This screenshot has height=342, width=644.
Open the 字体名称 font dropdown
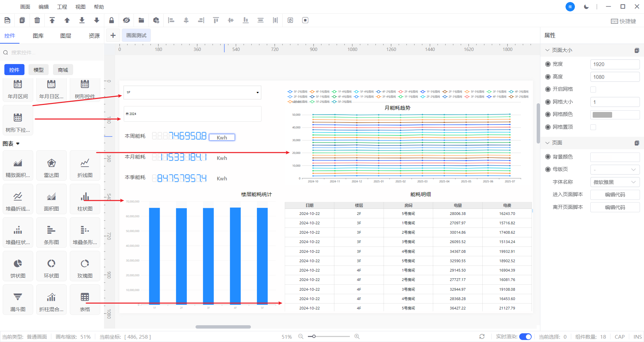pyautogui.click(x=614, y=182)
